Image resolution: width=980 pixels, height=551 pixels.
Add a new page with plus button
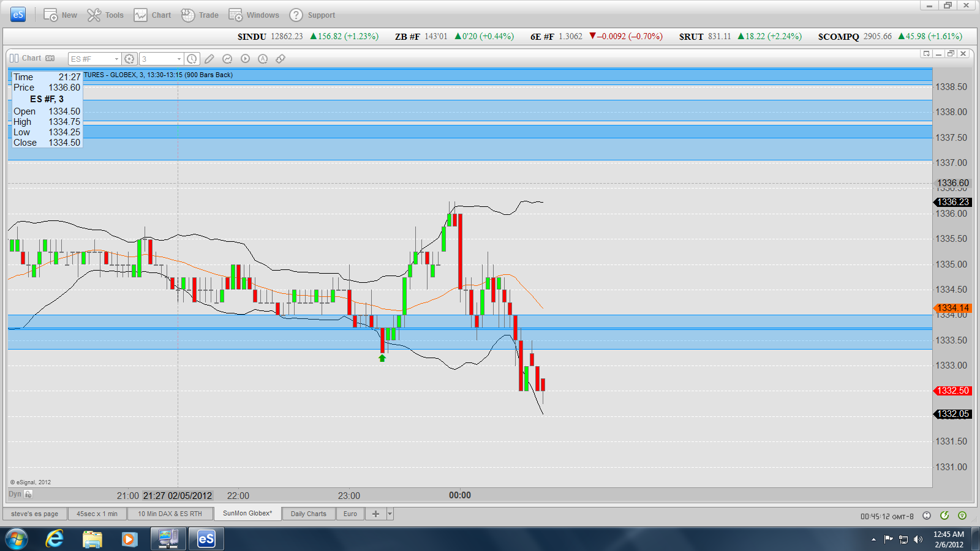(x=375, y=514)
